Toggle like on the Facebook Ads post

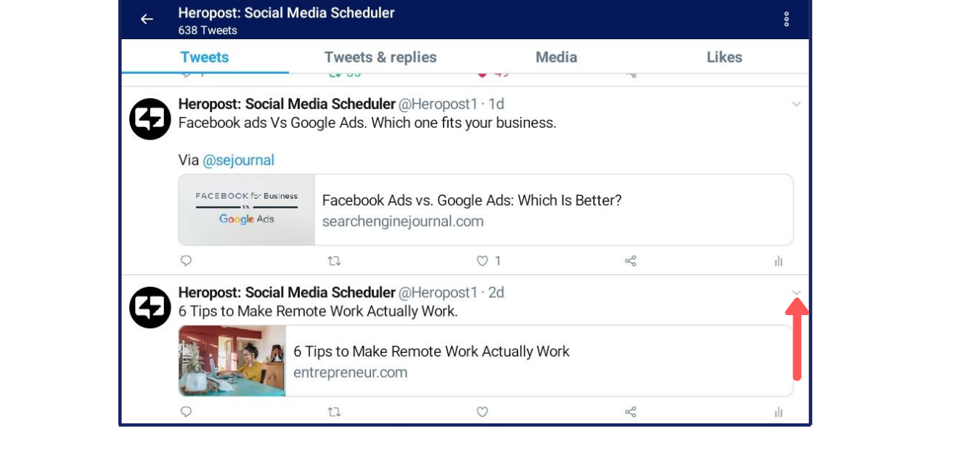click(481, 261)
